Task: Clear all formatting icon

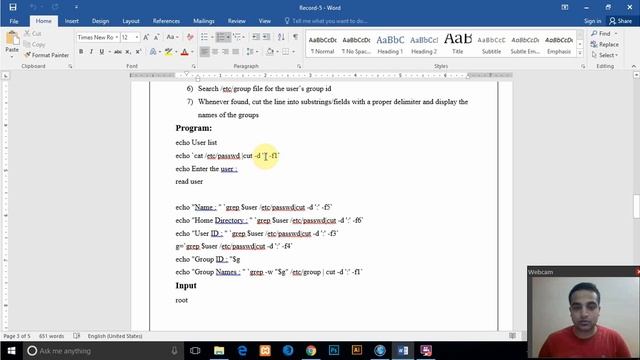Action: click(190, 37)
